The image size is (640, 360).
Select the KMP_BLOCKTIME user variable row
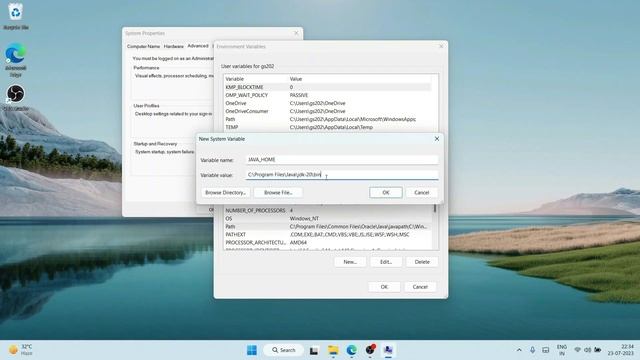[x=327, y=87]
